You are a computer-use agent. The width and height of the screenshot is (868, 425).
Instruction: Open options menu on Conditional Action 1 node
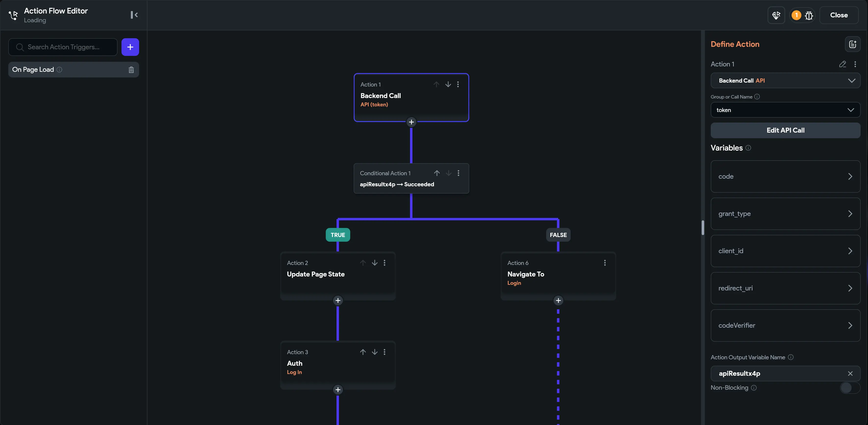[x=458, y=173]
